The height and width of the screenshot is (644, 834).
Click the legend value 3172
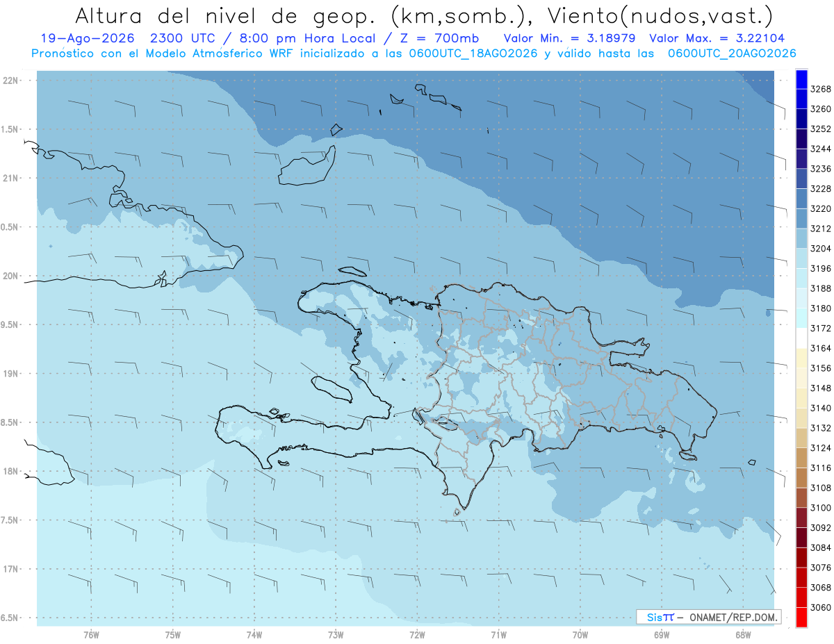[x=821, y=328]
